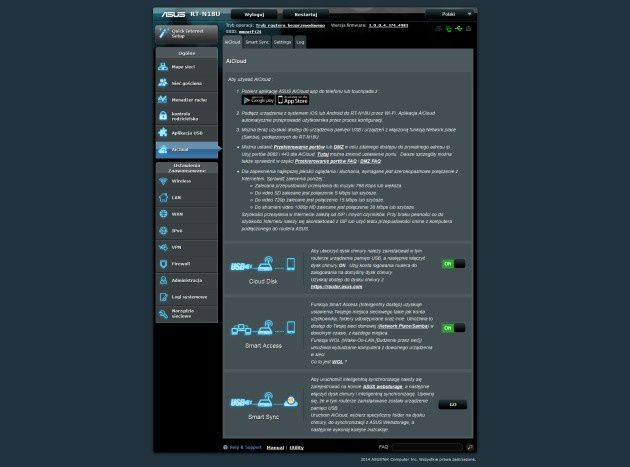630x467 pixels.
Task: Open Kontrola rodzicielska padlock icon
Action: [163, 116]
